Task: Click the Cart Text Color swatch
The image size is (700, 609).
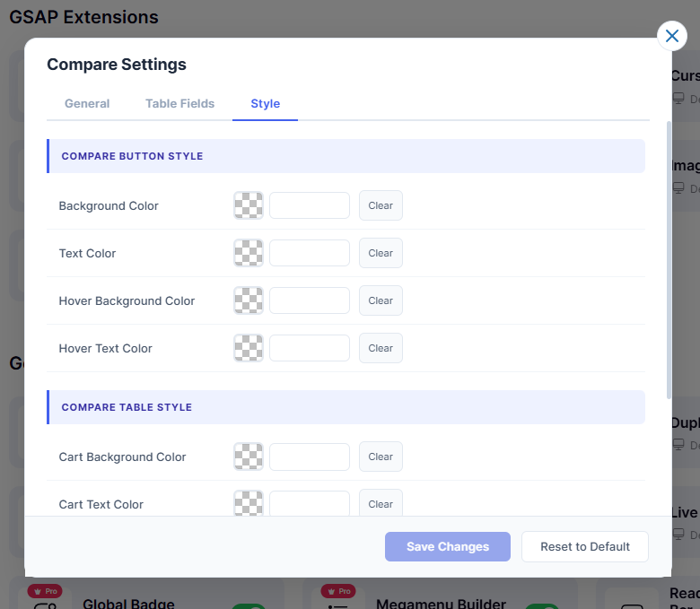Action: click(249, 503)
